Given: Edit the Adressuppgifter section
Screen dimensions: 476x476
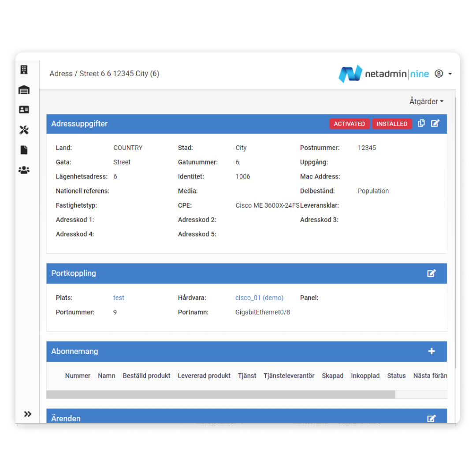Looking at the screenshot, I should pyautogui.click(x=435, y=123).
